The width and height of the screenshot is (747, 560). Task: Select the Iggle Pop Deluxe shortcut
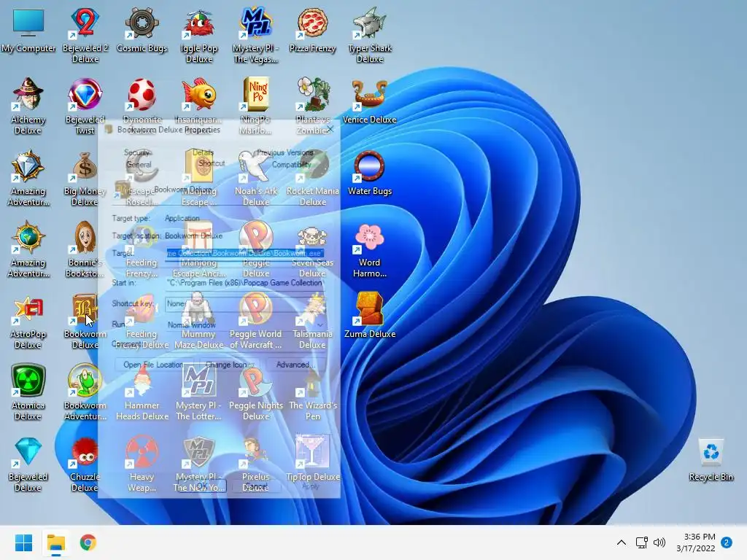pyautogui.click(x=199, y=36)
